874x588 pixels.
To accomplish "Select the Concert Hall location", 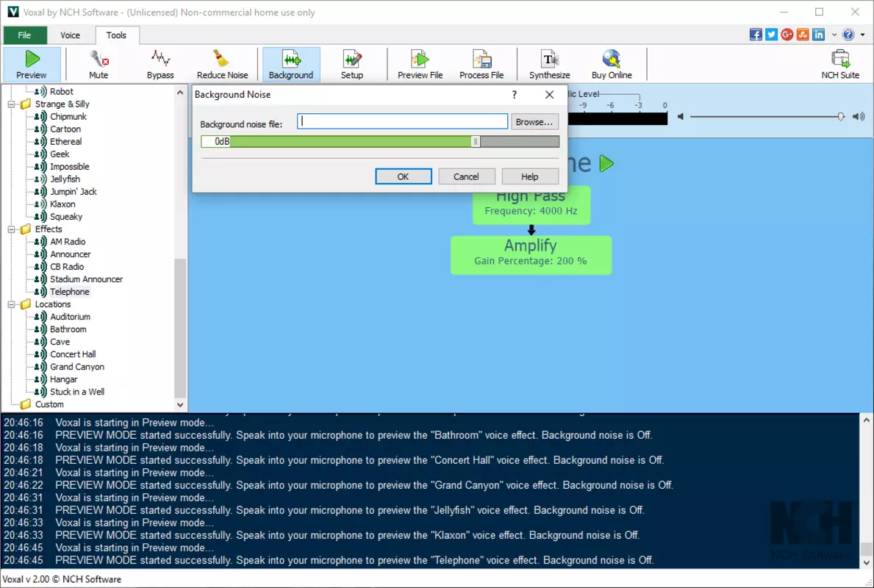I will click(x=73, y=354).
